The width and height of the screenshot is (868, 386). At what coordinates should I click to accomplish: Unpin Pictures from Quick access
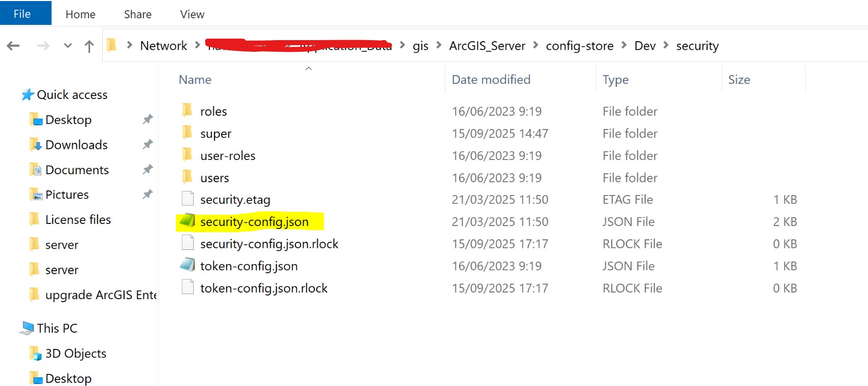click(147, 194)
